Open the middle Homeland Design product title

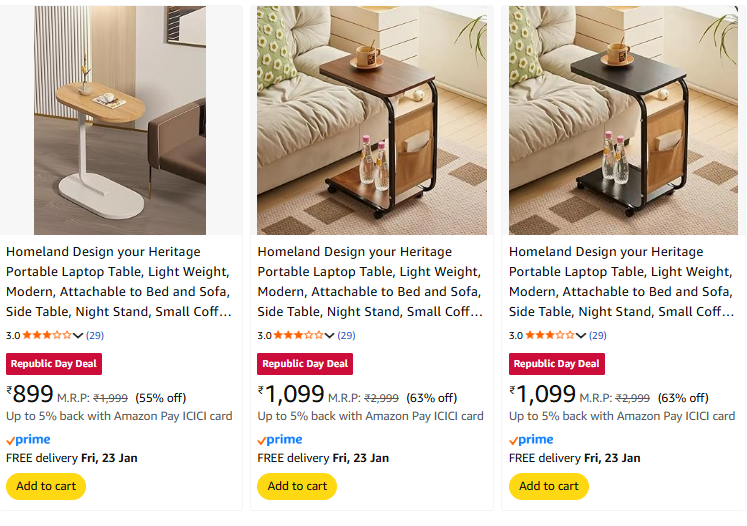pos(369,281)
